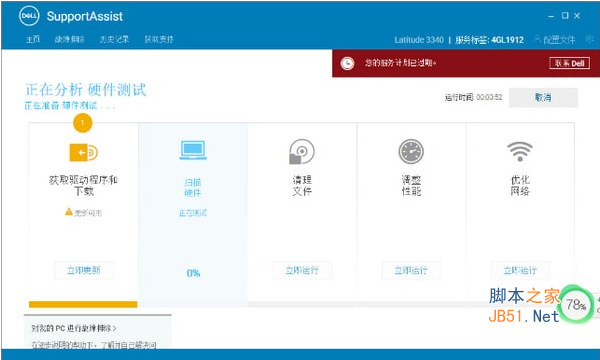
Task: Click the run time 00:00:52 text
Action: (x=489, y=98)
